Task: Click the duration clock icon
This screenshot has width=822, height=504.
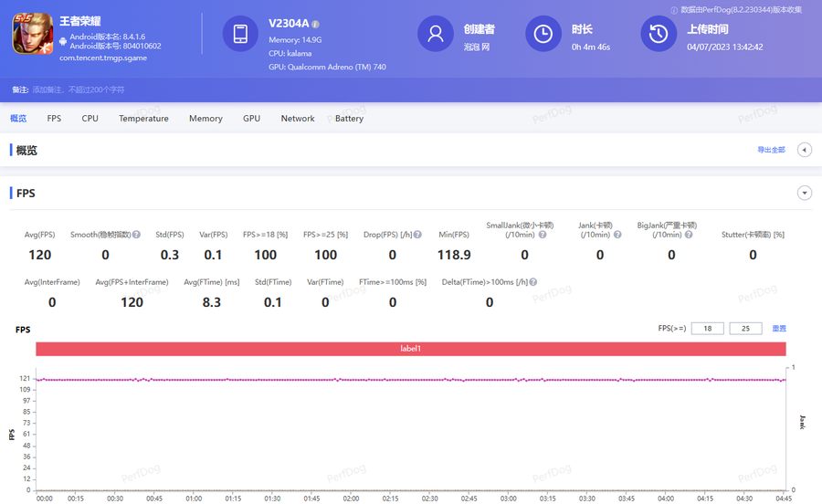Action: tap(543, 34)
